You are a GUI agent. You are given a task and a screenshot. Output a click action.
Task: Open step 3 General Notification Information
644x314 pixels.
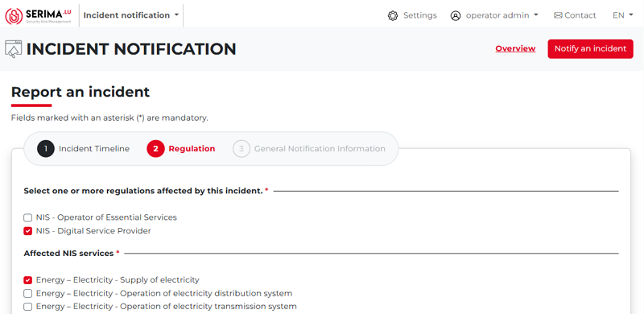[309, 149]
